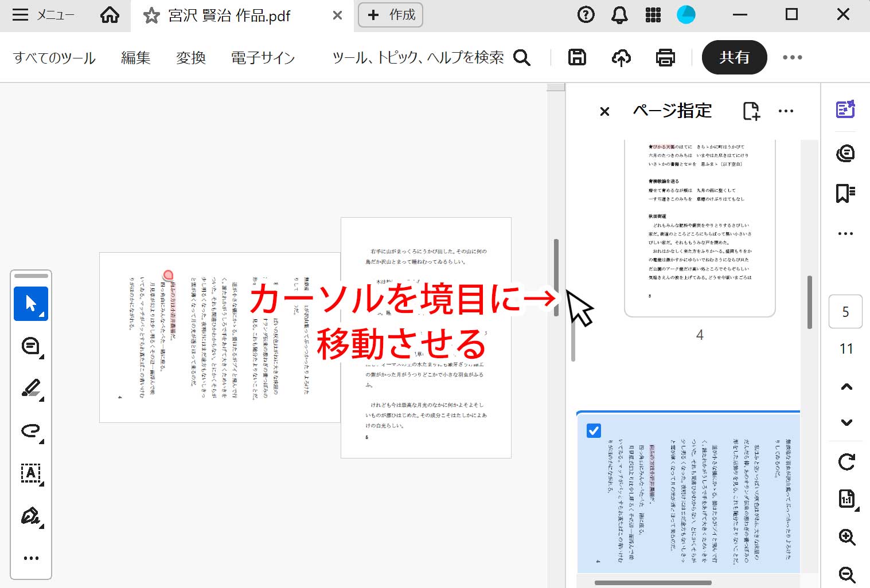Click the thumbnail panel horizontal scrollbar
This screenshot has height=588, width=870.
(653, 583)
